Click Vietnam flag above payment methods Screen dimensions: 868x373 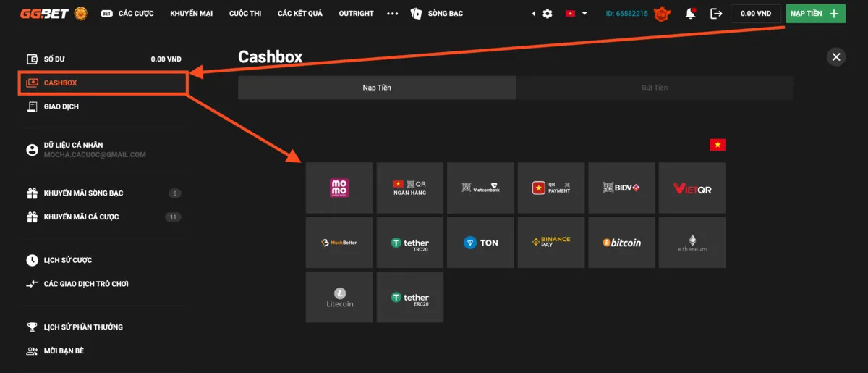pos(718,145)
